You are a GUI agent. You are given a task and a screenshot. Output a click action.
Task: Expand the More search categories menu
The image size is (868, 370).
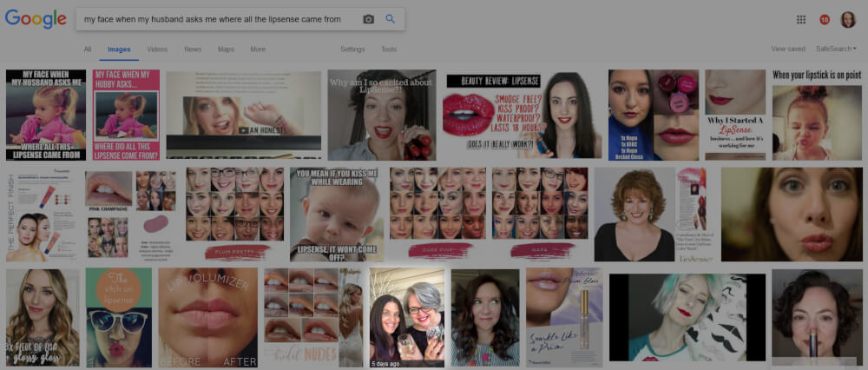coord(258,50)
